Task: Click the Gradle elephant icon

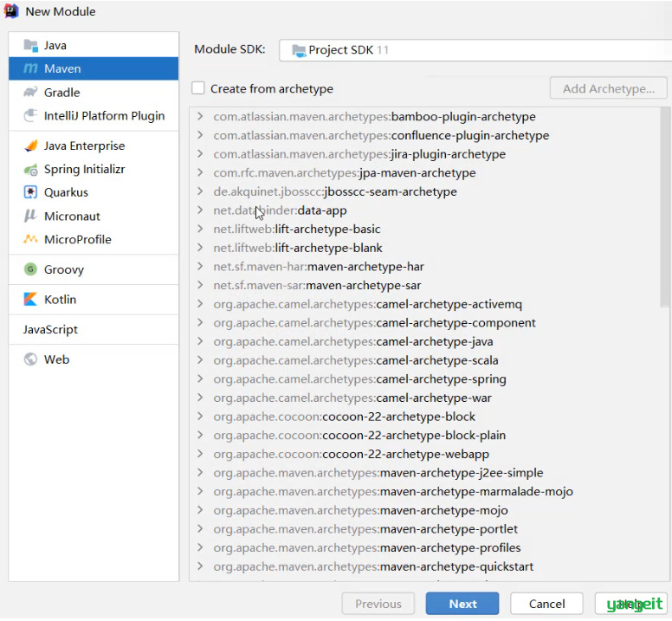Action: click(x=30, y=92)
